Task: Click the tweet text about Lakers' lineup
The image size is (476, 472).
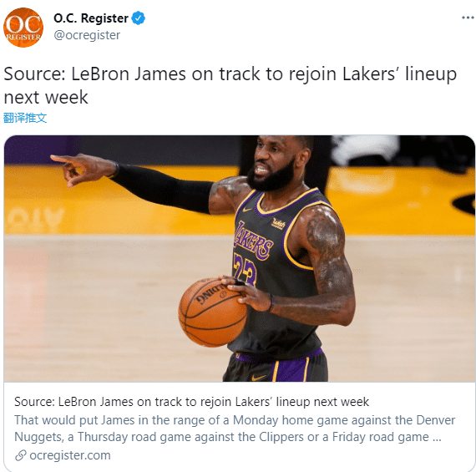Action: [230, 86]
